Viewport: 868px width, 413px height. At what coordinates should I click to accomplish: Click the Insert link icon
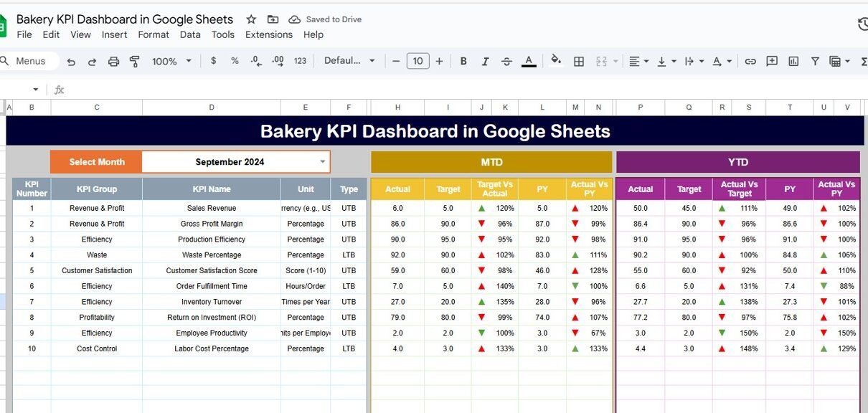(x=750, y=62)
